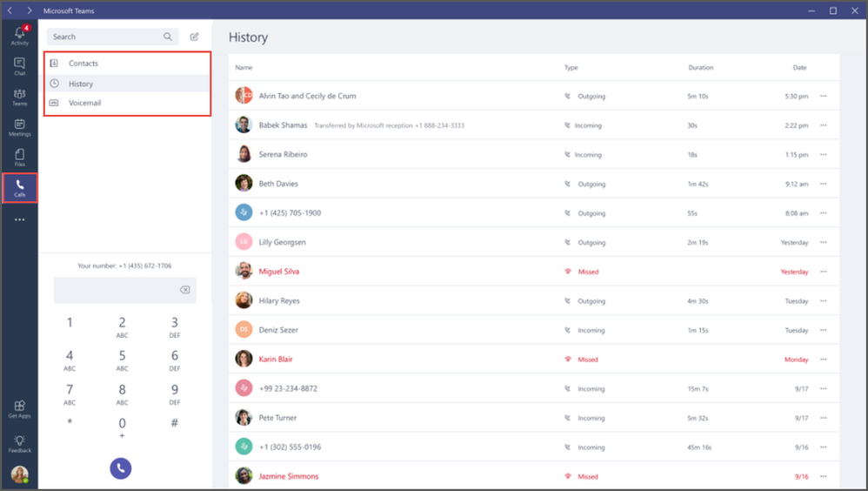Click Serena Ribeiro avatar
This screenshot has width=868, height=491.
(244, 153)
